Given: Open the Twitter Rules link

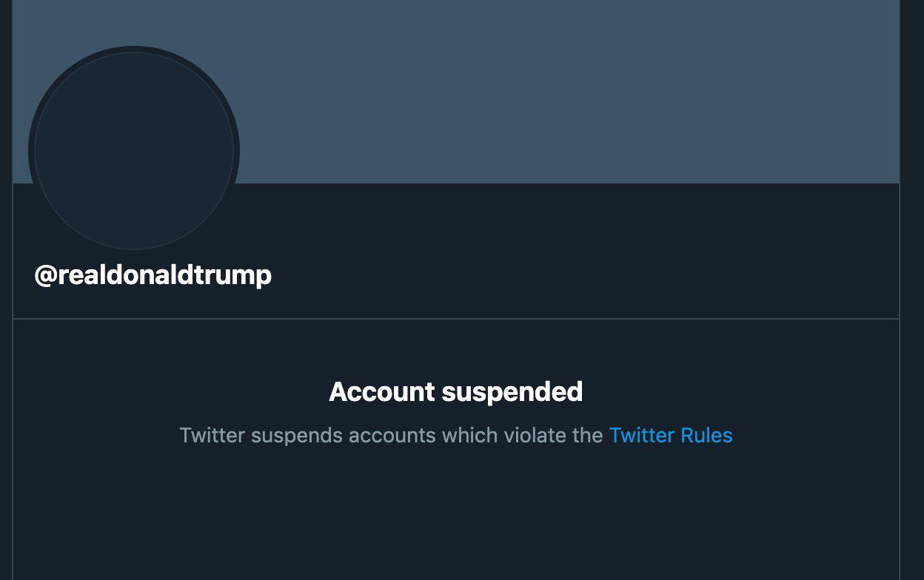Looking at the screenshot, I should click(670, 435).
